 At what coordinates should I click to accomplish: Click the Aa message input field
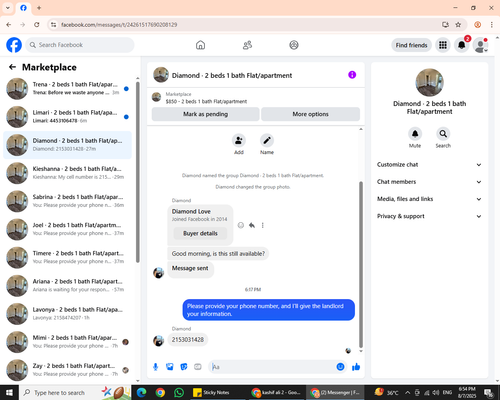[x=272, y=367]
